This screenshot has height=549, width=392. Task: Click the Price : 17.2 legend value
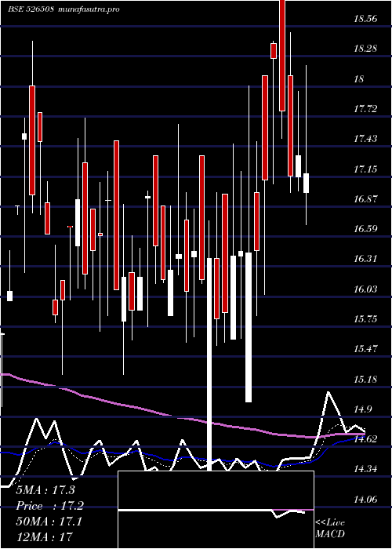click(x=49, y=506)
